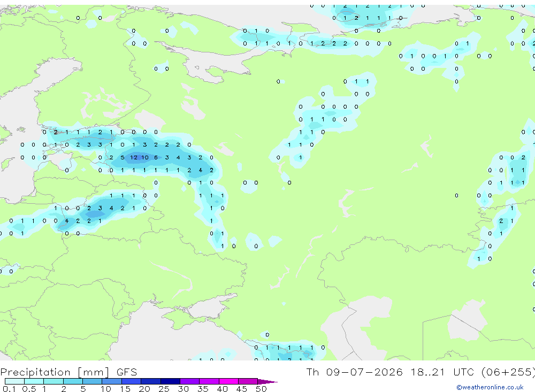Select the 0.5–1 mm legend color swatch
The width and height of the screenshot is (535, 392).
tap(34, 381)
